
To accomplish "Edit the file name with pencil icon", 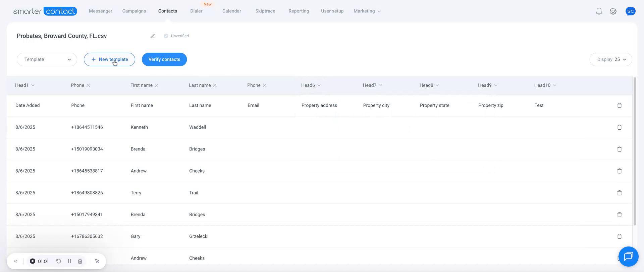I will (153, 36).
